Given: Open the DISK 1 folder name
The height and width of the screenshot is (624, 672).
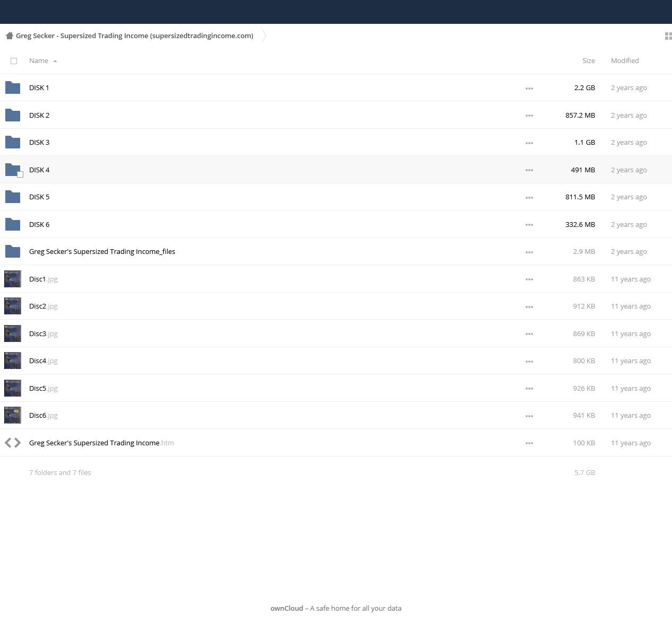Looking at the screenshot, I should [x=39, y=88].
